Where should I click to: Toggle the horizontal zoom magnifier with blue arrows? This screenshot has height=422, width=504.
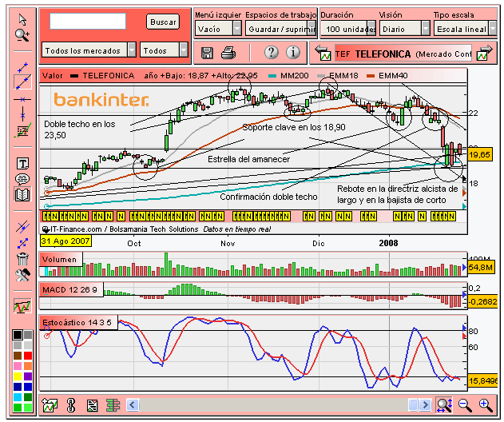click(x=444, y=405)
